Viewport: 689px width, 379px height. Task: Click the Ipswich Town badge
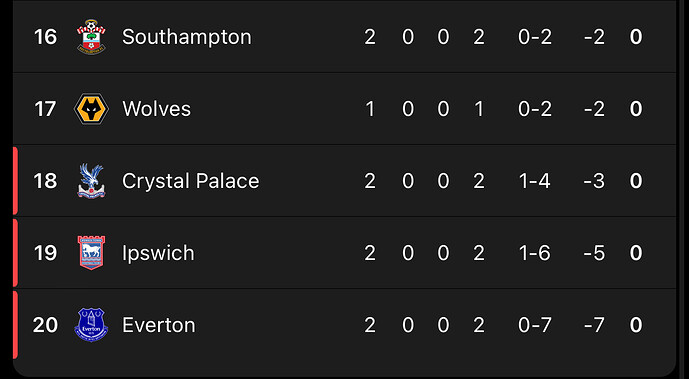[x=91, y=253]
